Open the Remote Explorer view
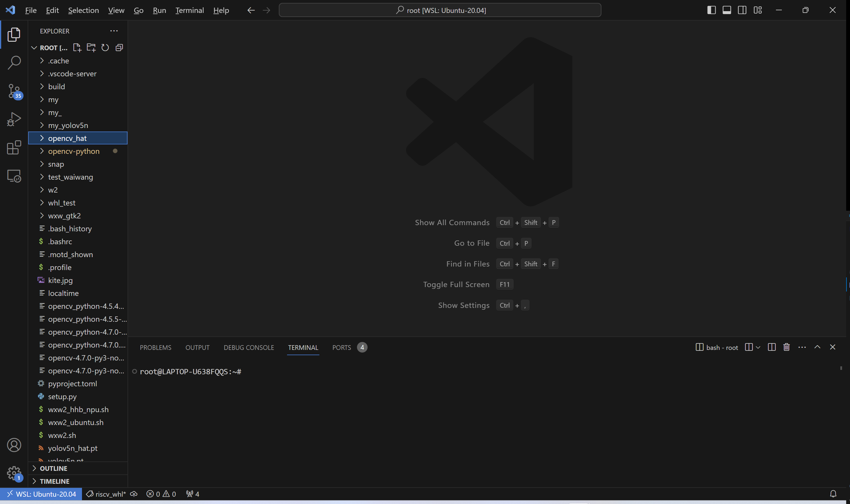Screen dimensions: 850x504 pos(14,176)
